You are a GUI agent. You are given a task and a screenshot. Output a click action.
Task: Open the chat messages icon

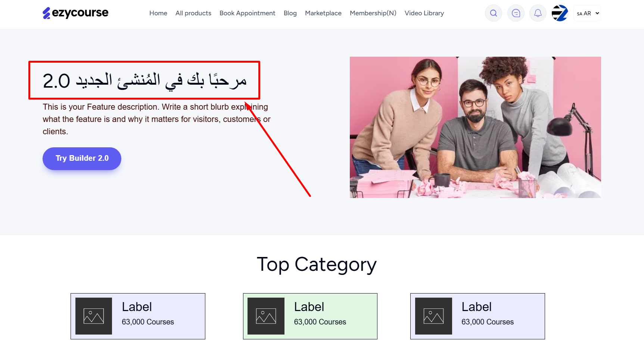[x=516, y=13]
